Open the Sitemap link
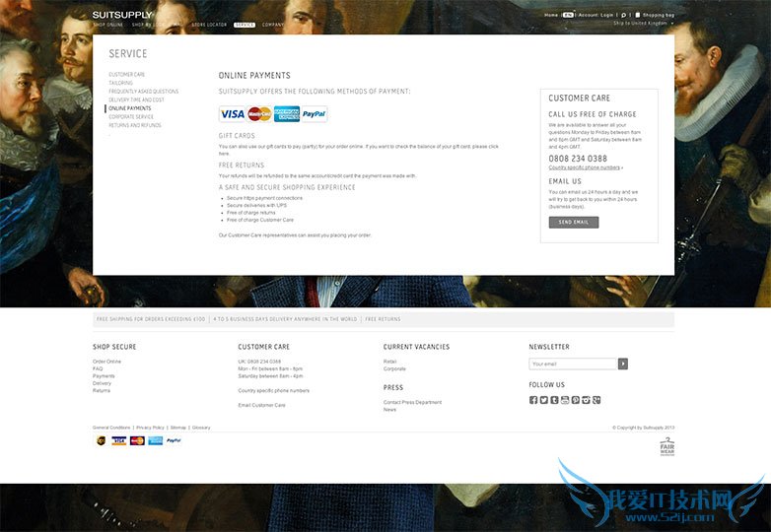The height and width of the screenshot is (532, 771). coord(178,428)
